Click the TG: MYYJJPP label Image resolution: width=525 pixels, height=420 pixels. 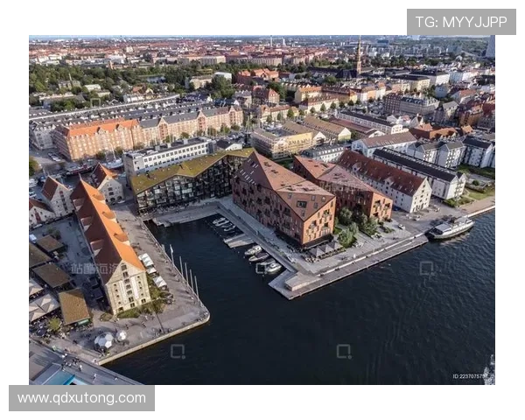461,21
